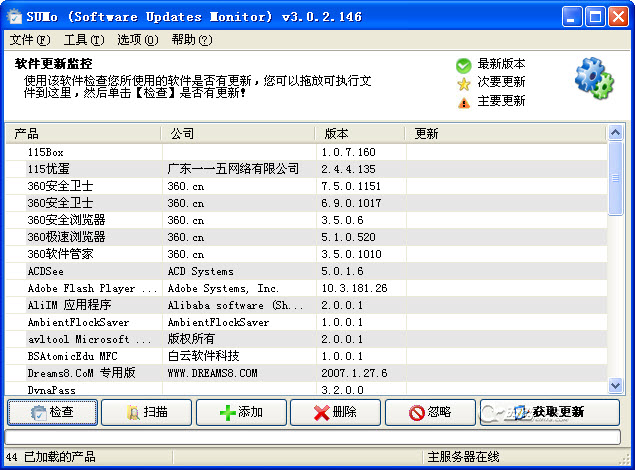Click the 添加 button

[241, 412]
